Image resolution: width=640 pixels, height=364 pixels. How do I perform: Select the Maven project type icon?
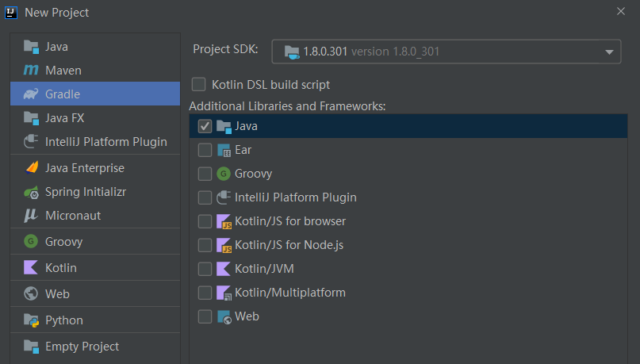tap(31, 71)
